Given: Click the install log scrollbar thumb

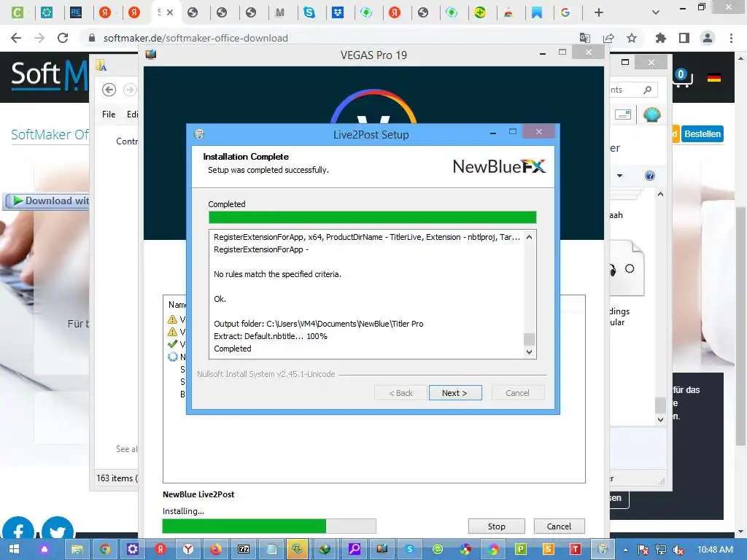Looking at the screenshot, I should pos(529,339).
